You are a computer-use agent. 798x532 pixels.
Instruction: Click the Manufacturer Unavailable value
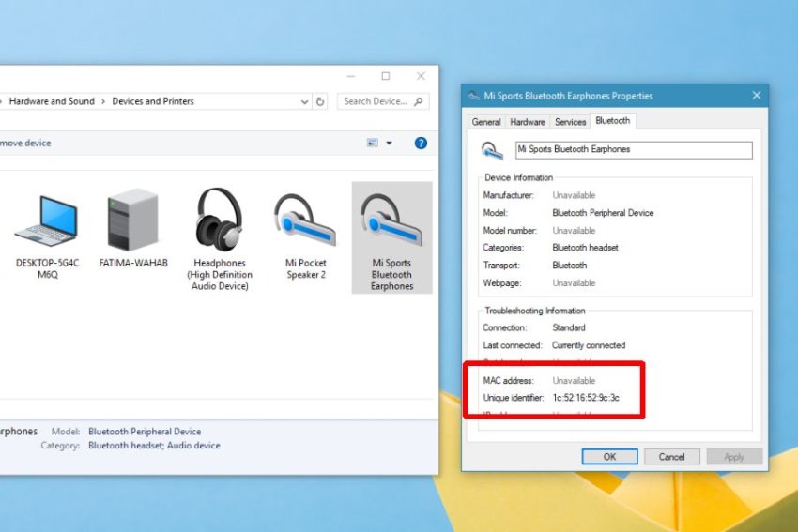(574, 195)
